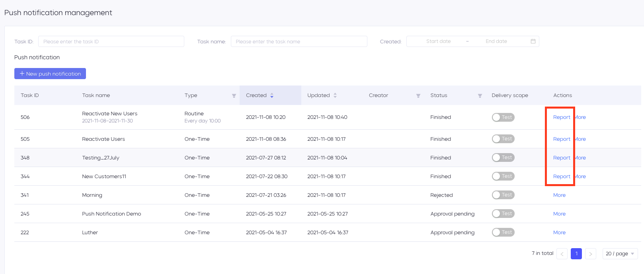
Task: Select the task name Reactivate New Users
Action: point(110,114)
